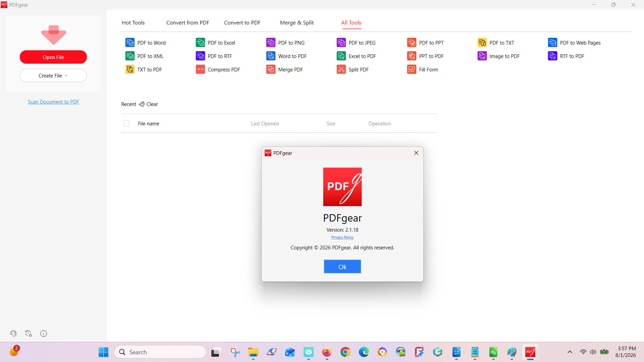Launch the PDF to XML icon
644x362 pixels.
130,56
